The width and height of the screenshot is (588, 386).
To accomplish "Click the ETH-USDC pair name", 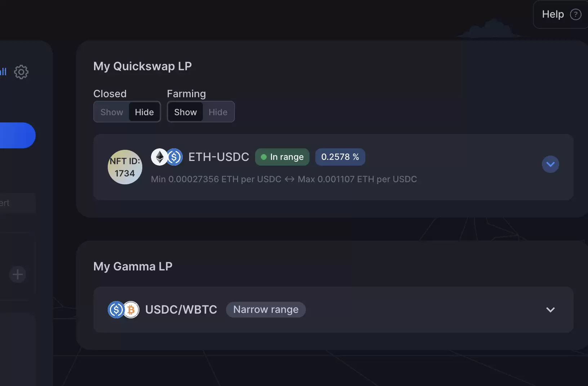I will pyautogui.click(x=219, y=157).
